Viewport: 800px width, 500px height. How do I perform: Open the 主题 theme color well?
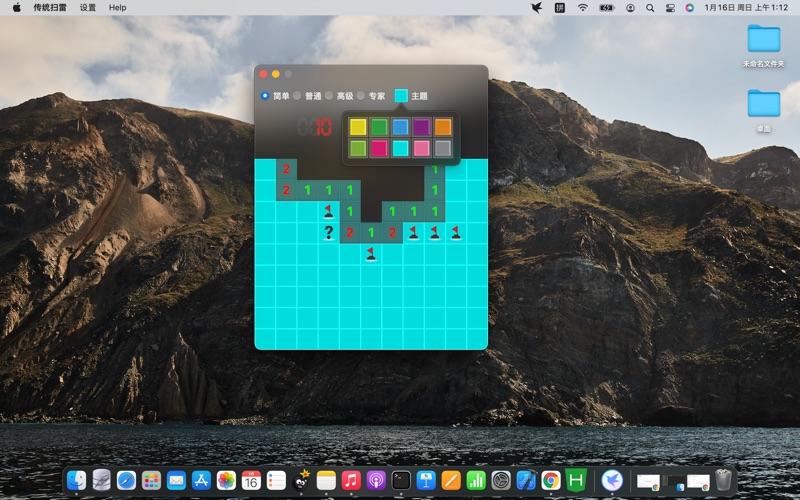click(x=401, y=96)
